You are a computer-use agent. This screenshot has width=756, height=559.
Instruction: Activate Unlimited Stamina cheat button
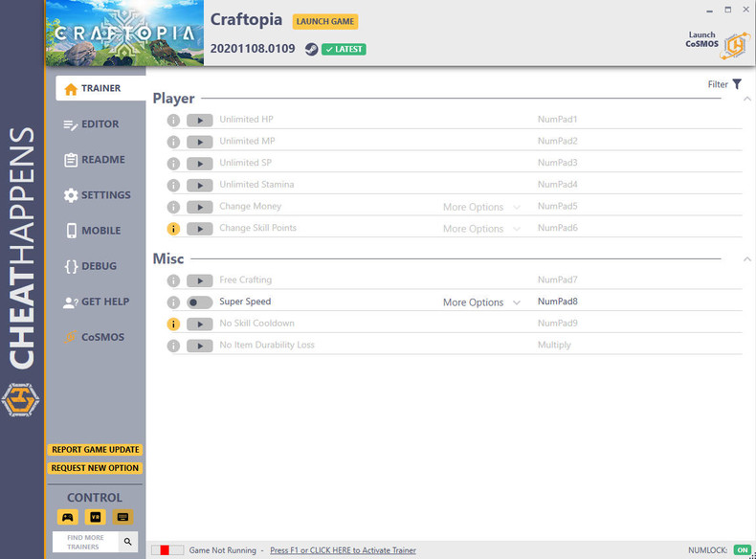coord(200,186)
